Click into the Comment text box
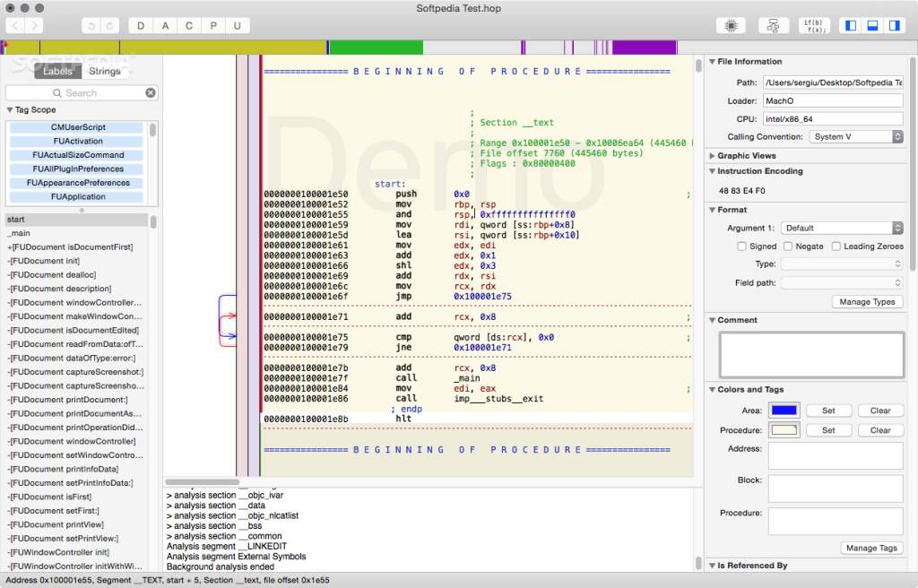This screenshot has width=918, height=588. [811, 355]
